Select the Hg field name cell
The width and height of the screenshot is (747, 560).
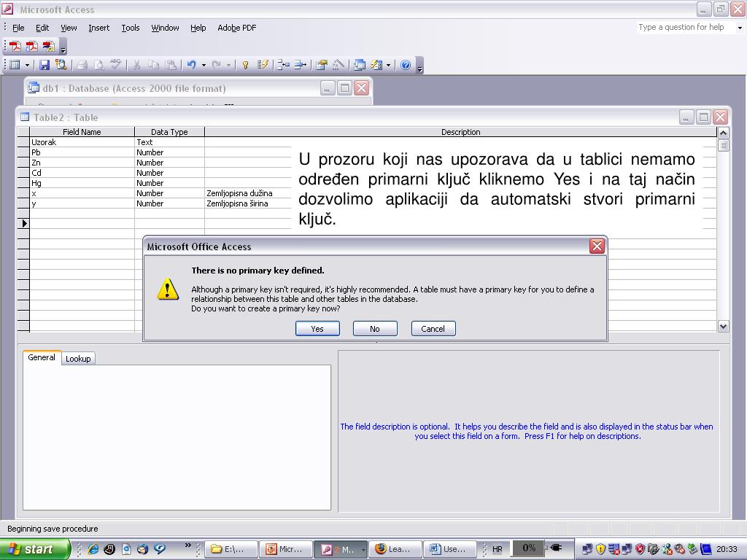pos(82,183)
